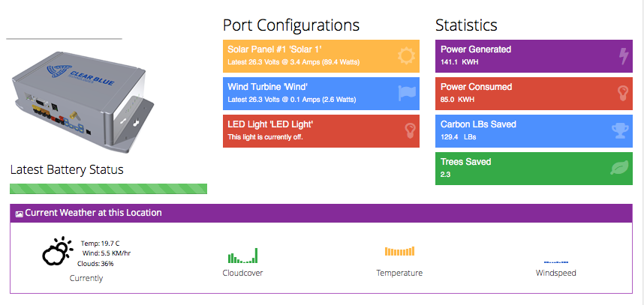Click the image icon beside Current Weather title
Image resolution: width=644 pixels, height=305 pixels.
pyautogui.click(x=20, y=214)
